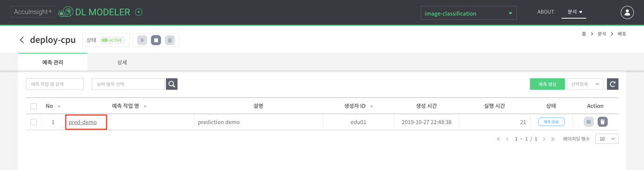
Task: Delete deployment using header trash icon
Action: click(x=170, y=40)
